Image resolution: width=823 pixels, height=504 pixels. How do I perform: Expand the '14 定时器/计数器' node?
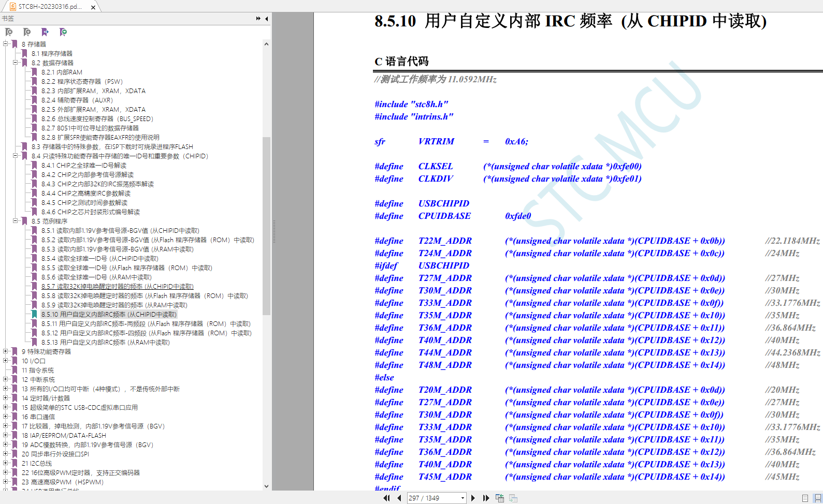[5, 397]
